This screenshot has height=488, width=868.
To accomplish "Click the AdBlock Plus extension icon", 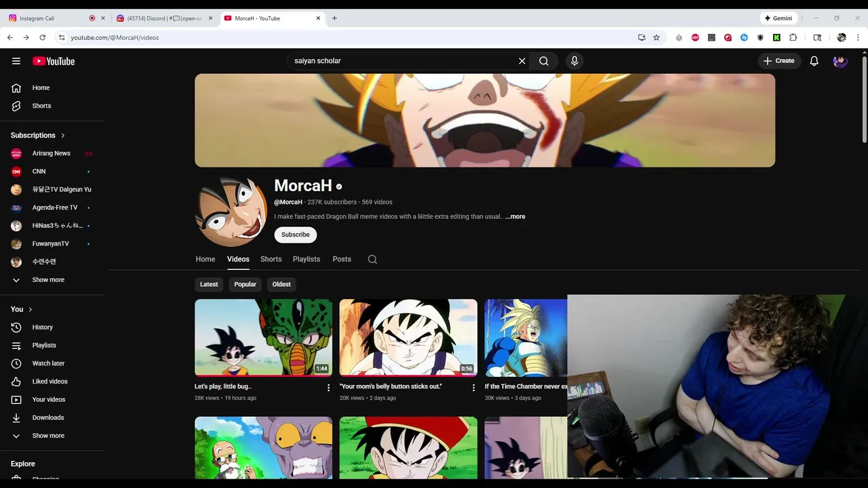I will coord(695,37).
